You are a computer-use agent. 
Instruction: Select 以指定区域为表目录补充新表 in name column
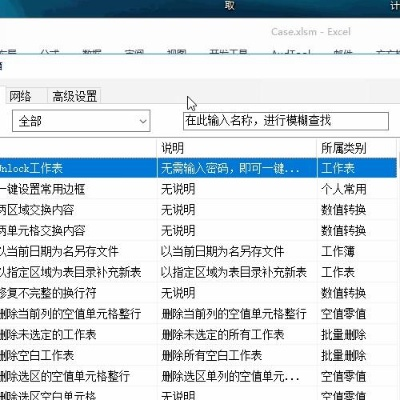coord(70,272)
